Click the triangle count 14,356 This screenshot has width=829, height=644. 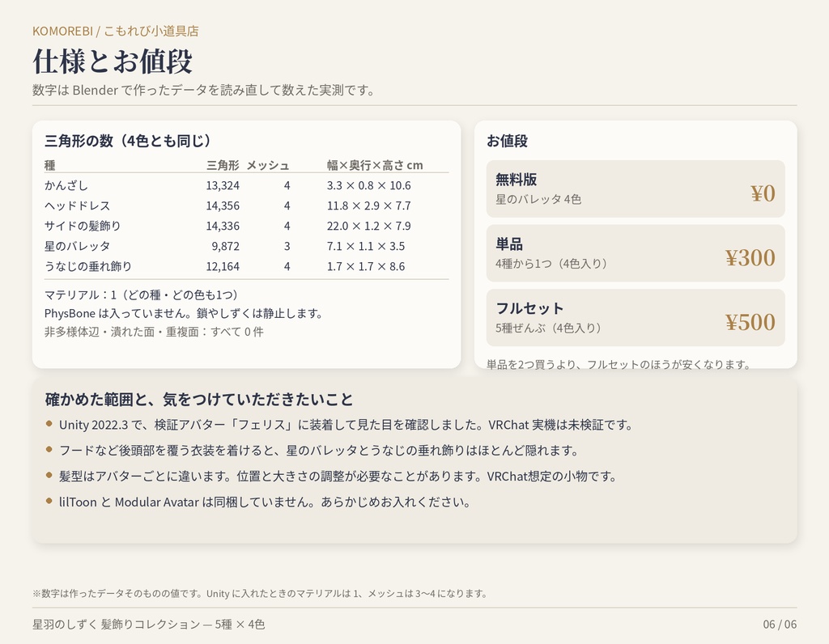tap(223, 205)
